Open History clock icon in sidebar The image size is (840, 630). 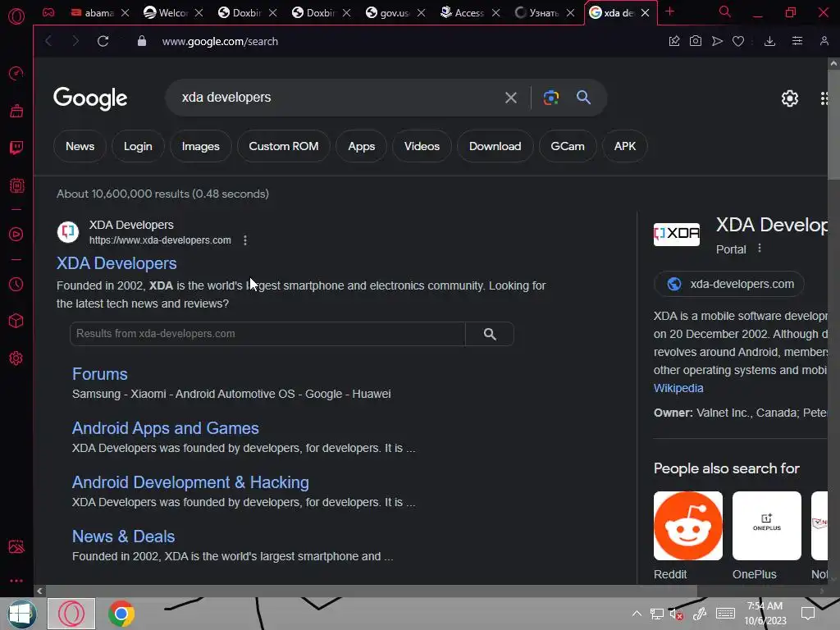point(16,284)
